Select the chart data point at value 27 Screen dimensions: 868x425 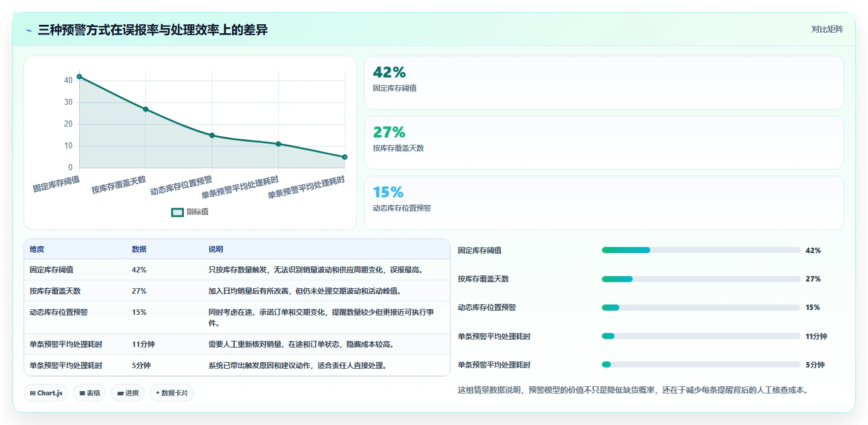(x=145, y=109)
